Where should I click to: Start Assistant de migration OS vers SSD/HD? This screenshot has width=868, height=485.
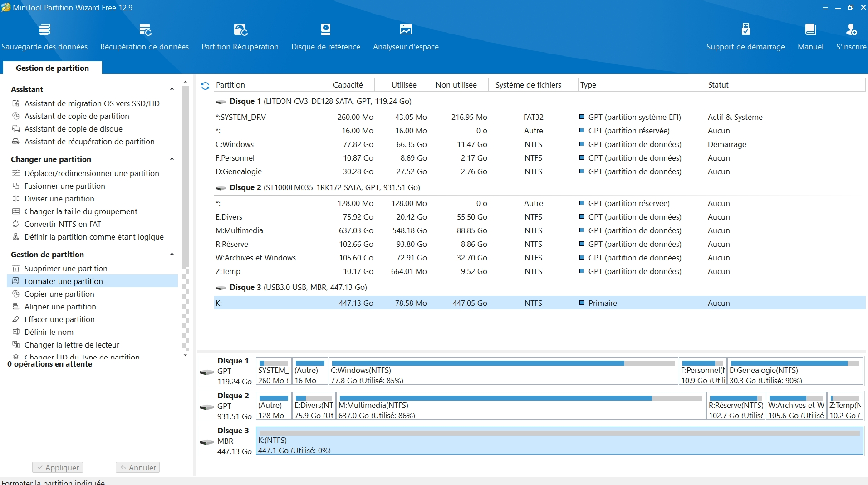click(x=92, y=103)
